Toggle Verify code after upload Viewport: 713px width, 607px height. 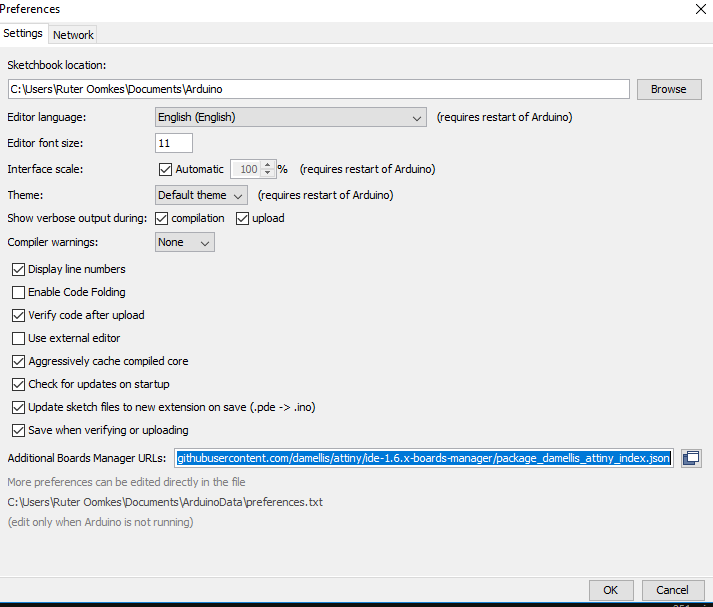[x=19, y=315]
